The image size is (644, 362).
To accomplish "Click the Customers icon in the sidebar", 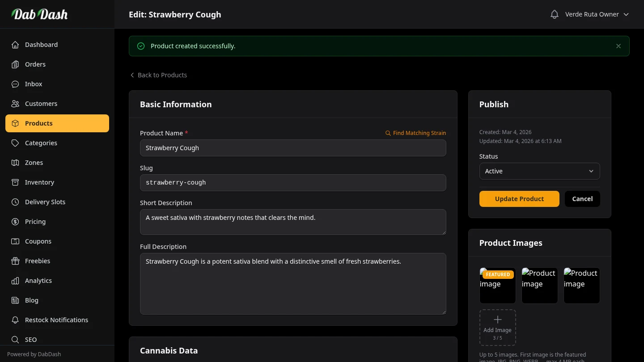I will (15, 104).
